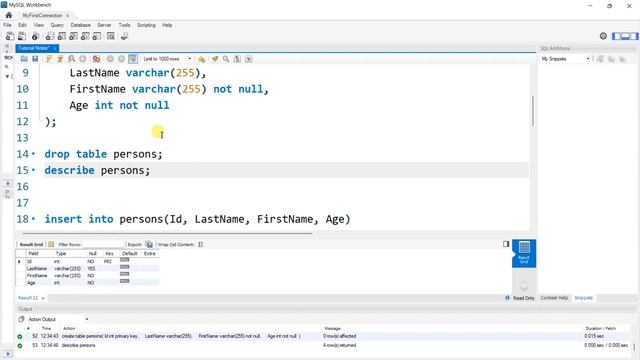Toggle the left sidebar panel visibility

tap(616, 36)
